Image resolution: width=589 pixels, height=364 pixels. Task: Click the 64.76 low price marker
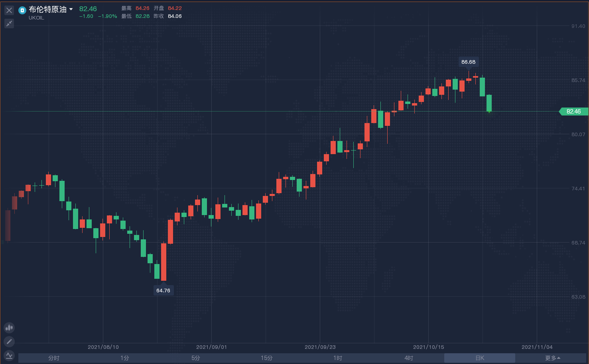click(x=163, y=291)
